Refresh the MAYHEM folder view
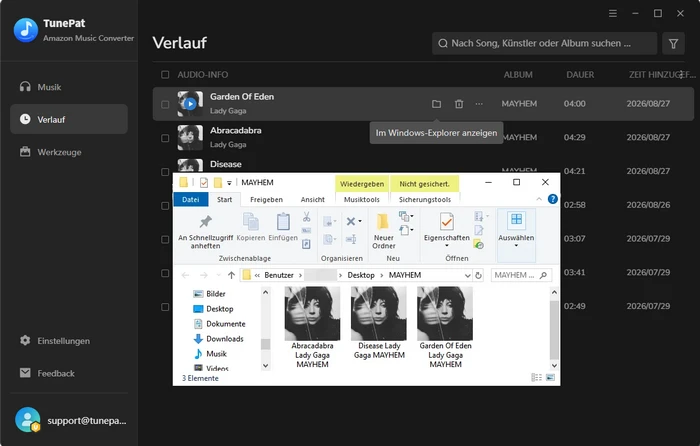 478,275
